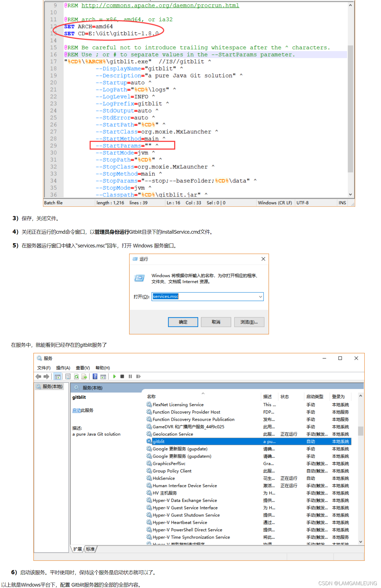
Task: Click Windows (CR LF) in editor status bar
Action: click(275, 203)
